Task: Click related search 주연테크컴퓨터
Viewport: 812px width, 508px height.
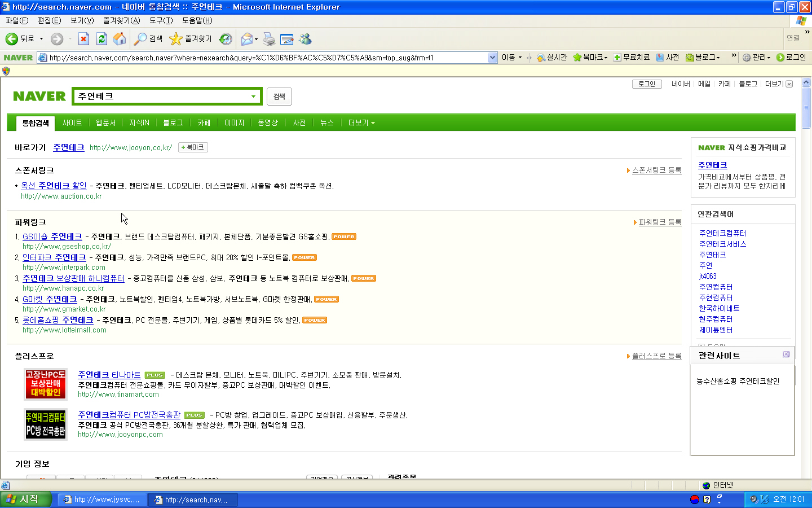Action: (722, 233)
